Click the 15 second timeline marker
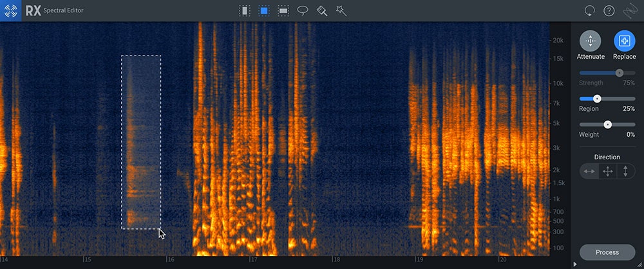The height and width of the screenshot is (269, 644). click(x=87, y=260)
